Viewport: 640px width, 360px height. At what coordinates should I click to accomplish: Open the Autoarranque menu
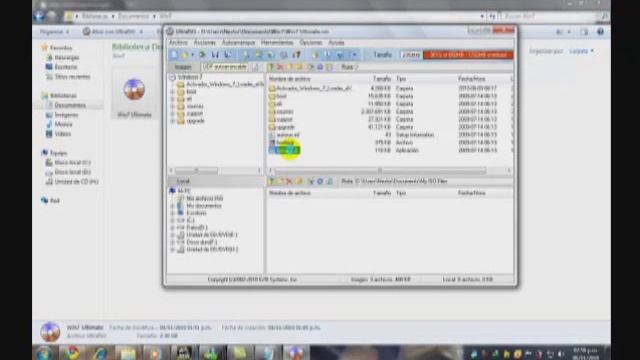pos(238,42)
